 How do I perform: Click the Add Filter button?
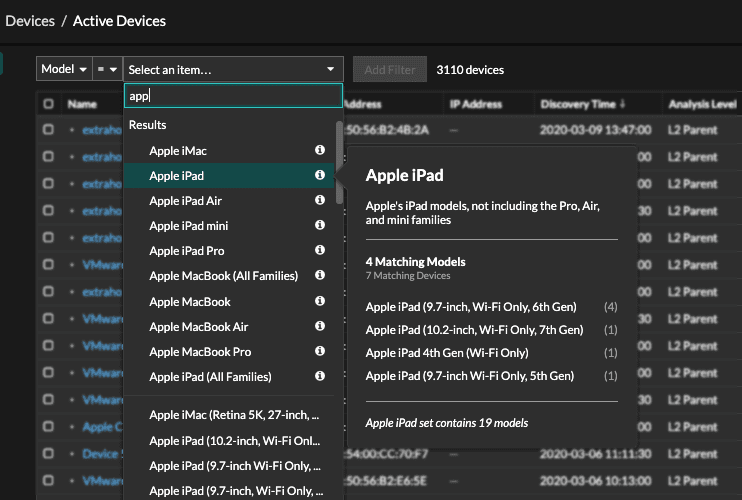coord(390,70)
